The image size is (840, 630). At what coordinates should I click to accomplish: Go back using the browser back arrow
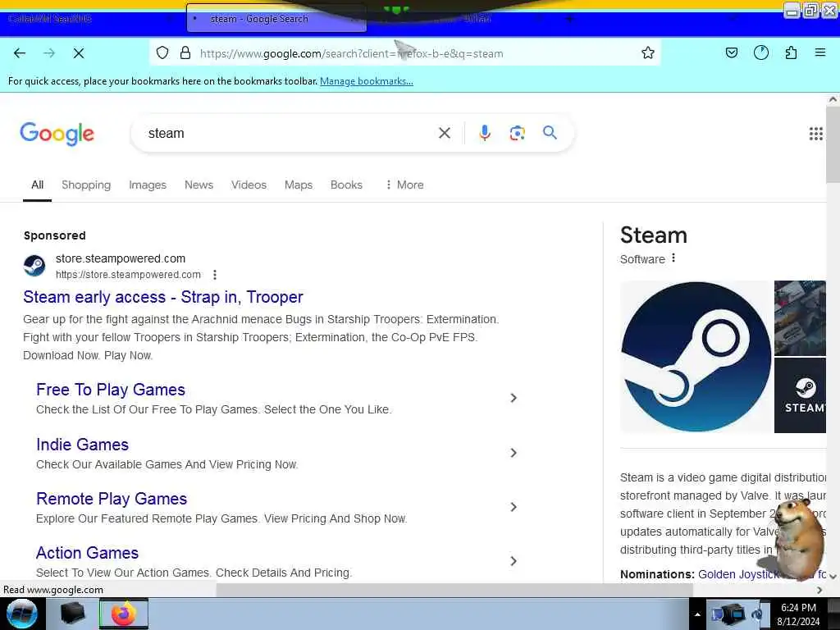20,53
